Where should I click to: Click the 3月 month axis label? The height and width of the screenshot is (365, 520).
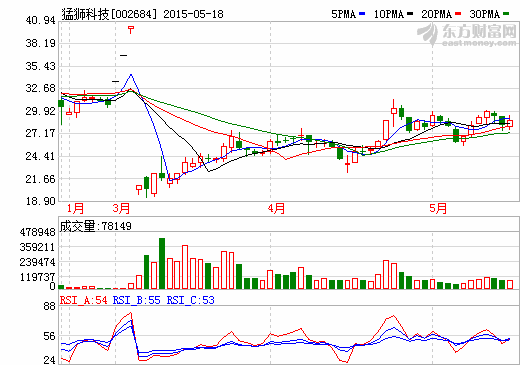tap(121, 209)
